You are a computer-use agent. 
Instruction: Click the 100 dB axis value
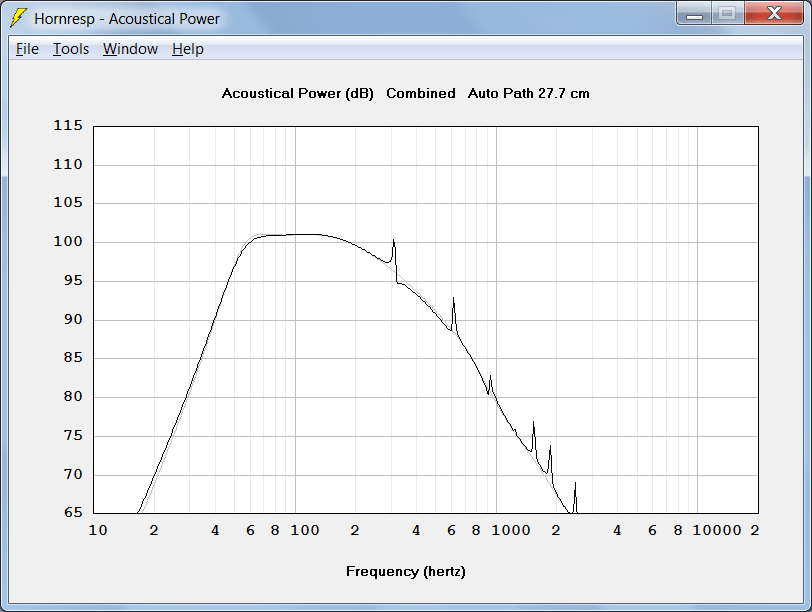(68, 241)
